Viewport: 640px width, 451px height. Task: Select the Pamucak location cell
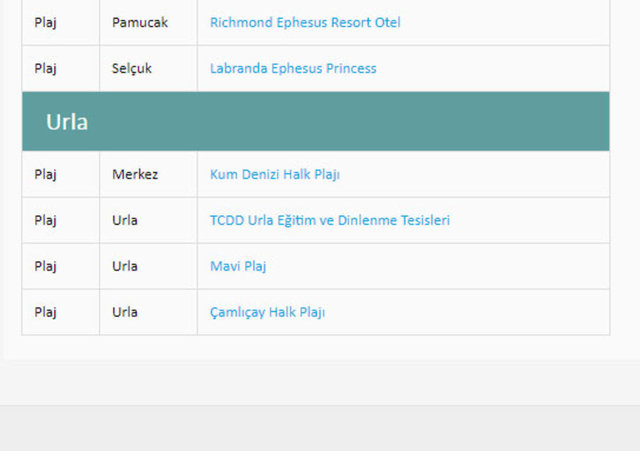click(140, 22)
